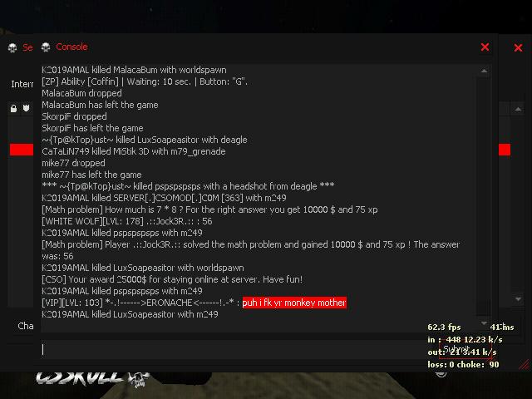
Task: Click the console scroll down arrow
Action: click(484, 323)
